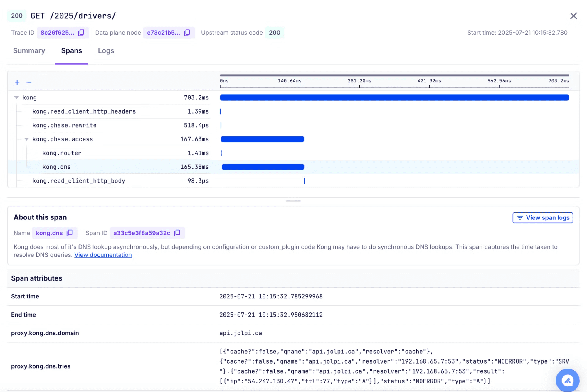
Task: Click the 140.64ms timeline tick label
Action: 290,81
